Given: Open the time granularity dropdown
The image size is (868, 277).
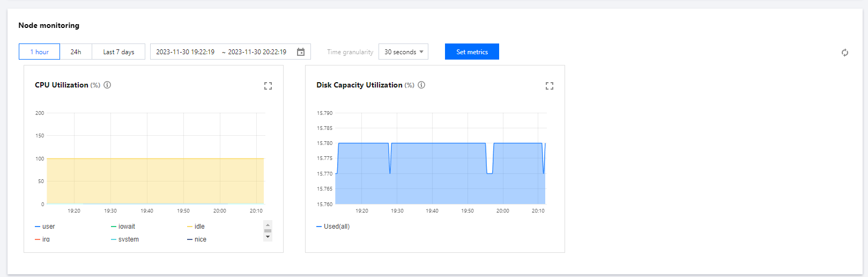Looking at the screenshot, I should (x=403, y=52).
